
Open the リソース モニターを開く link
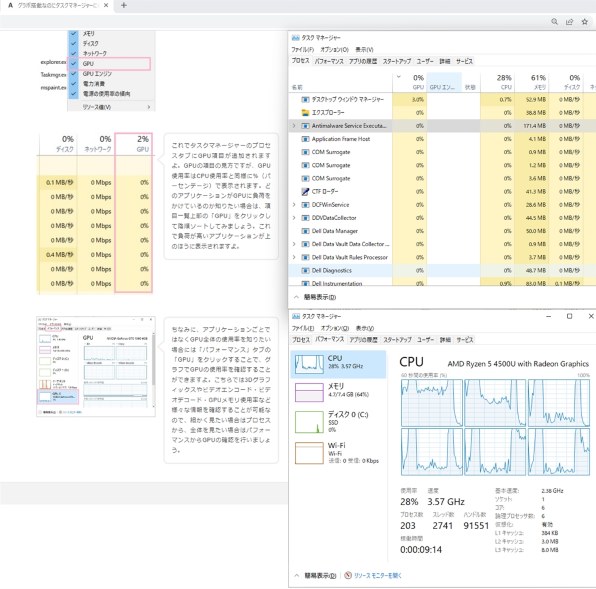pyautogui.click(x=377, y=576)
